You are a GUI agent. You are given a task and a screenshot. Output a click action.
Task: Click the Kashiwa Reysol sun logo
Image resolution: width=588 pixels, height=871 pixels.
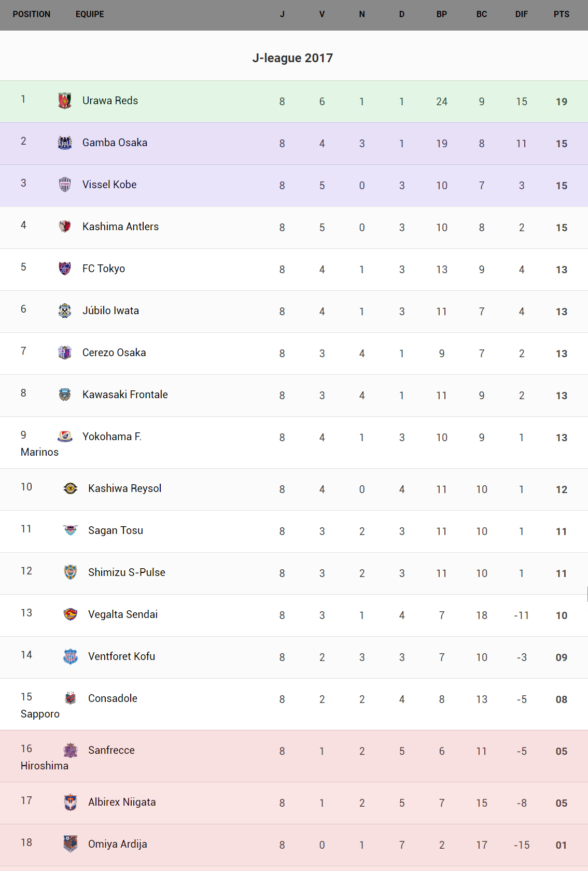click(71, 488)
